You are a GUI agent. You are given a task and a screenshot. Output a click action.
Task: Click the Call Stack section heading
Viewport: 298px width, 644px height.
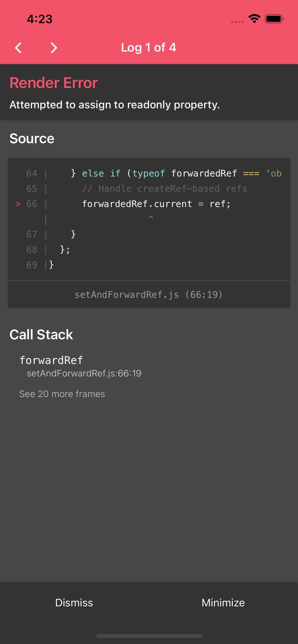[41, 334]
